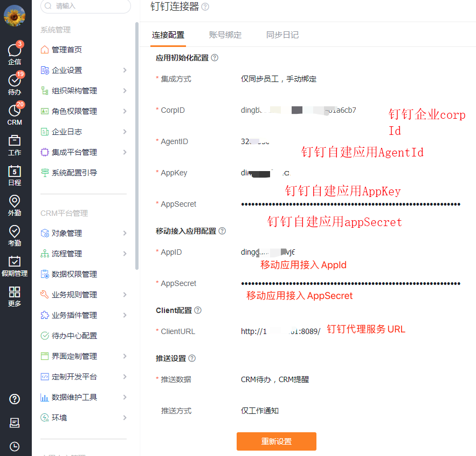Click the clock icon at the sidebar bottom
Image resolution: width=476 pixels, height=456 pixels.
pos(14,446)
